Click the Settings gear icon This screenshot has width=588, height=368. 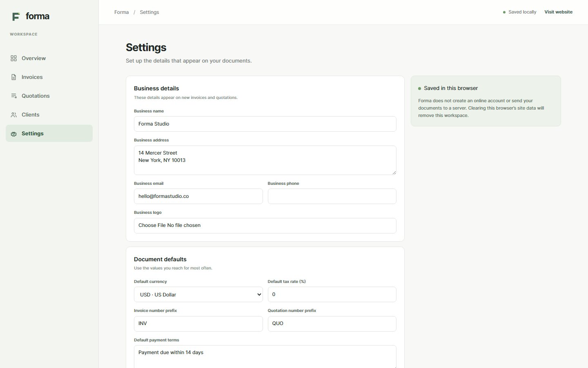[x=14, y=134]
